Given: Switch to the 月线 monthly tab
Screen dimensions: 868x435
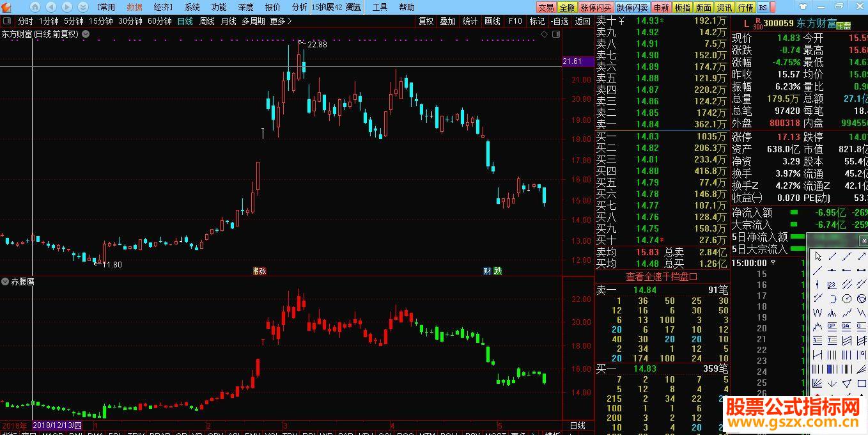Looking at the screenshot, I should [229, 21].
